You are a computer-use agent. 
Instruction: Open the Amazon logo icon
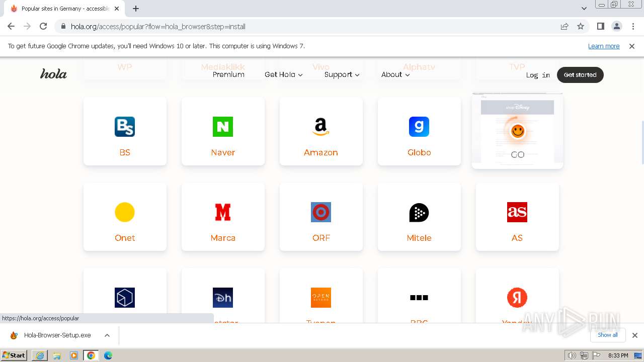point(321,127)
